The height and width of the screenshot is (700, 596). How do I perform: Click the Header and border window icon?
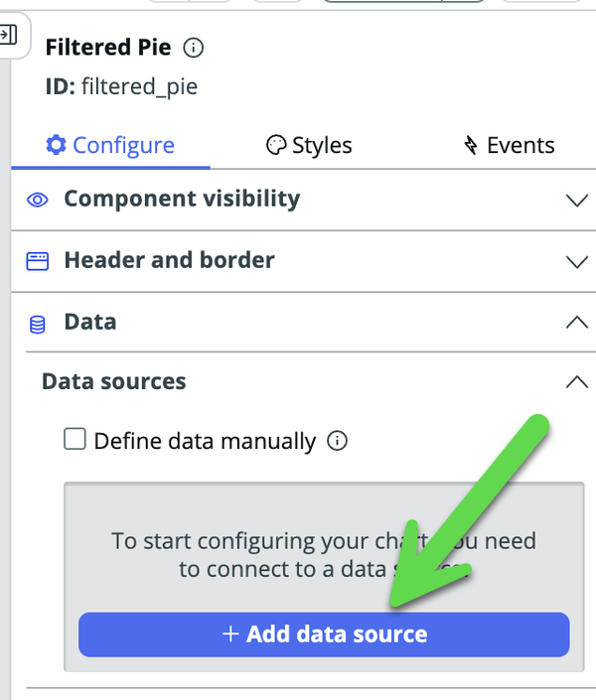pos(38,261)
